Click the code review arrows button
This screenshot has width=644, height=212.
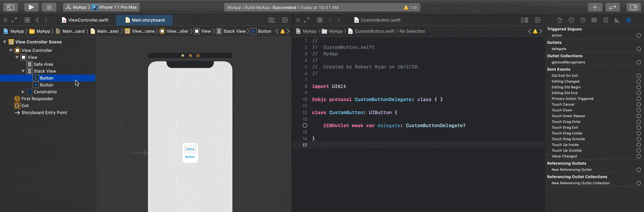[613, 7]
